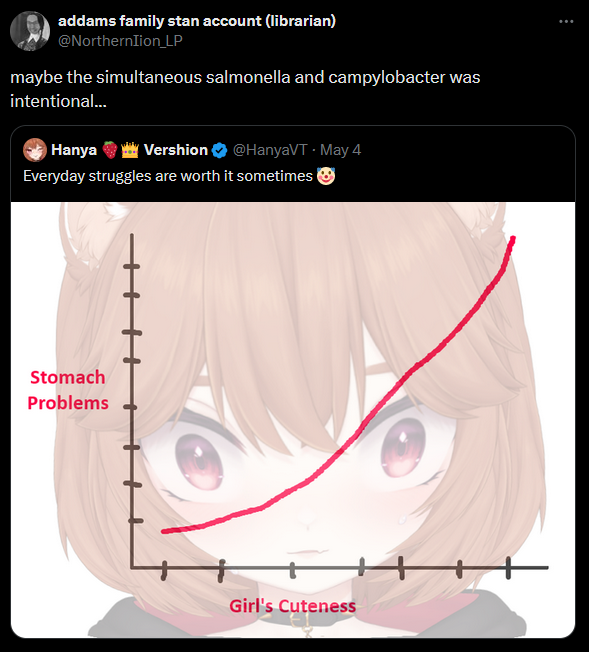Open the three-dot more options menu
The height and width of the screenshot is (652, 589).
pyautogui.click(x=566, y=21)
